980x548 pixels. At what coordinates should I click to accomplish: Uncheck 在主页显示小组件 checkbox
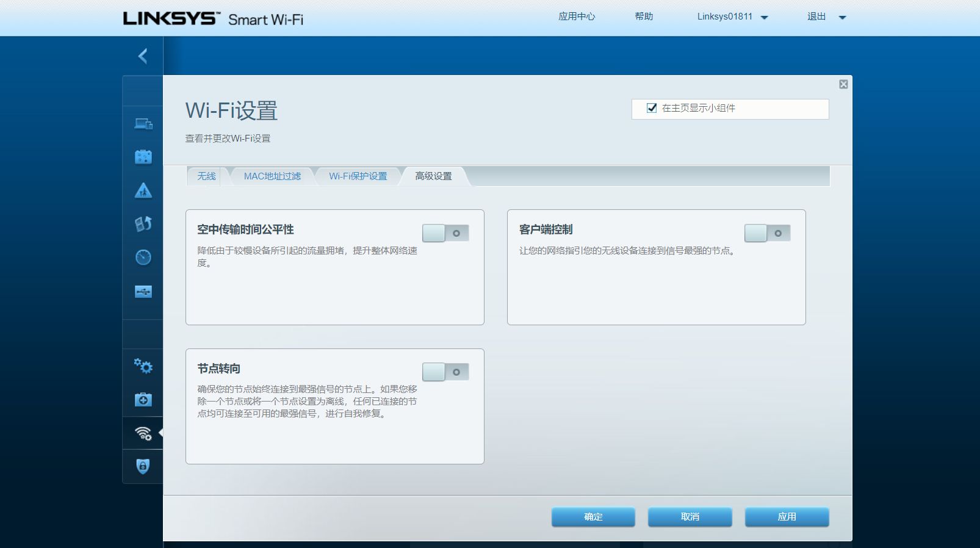pos(652,108)
